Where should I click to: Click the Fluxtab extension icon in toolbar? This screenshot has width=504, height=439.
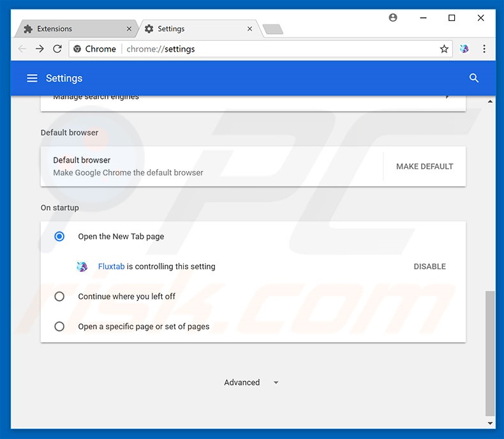[464, 49]
